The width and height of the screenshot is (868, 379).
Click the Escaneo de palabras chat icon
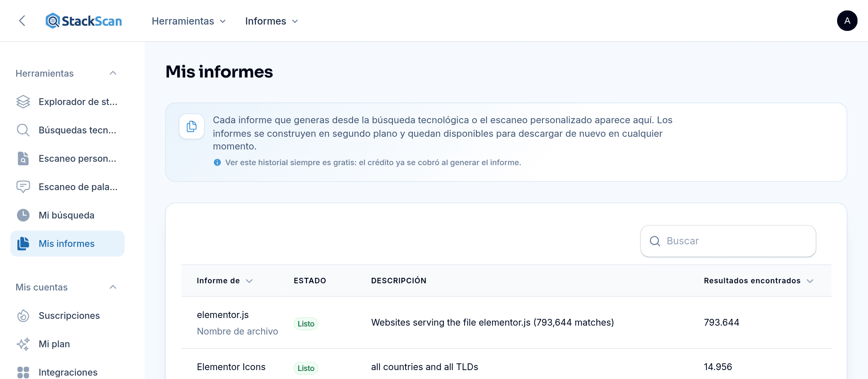pos(23,187)
